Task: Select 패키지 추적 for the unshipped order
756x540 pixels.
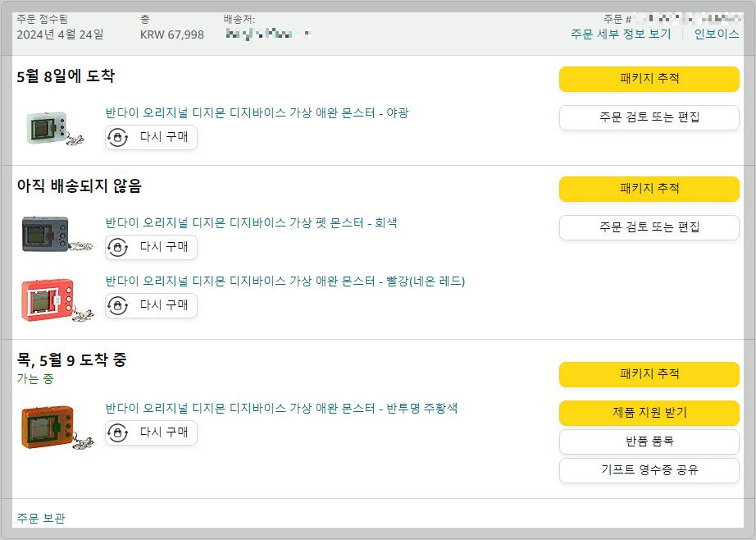Action: (x=649, y=189)
